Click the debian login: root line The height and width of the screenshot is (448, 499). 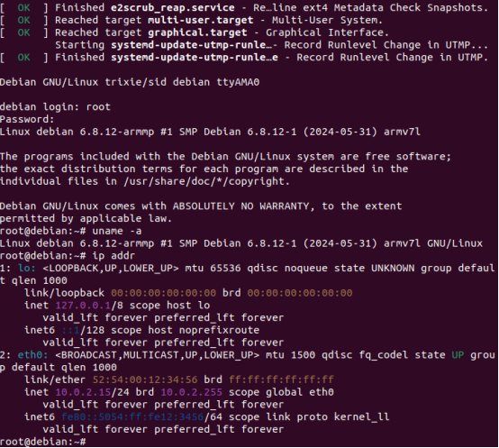pyautogui.click(x=55, y=106)
